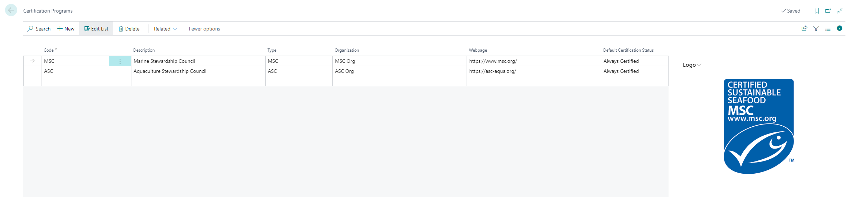Click the back arrow button
Image resolution: width=868 pixels, height=197 pixels.
click(11, 10)
